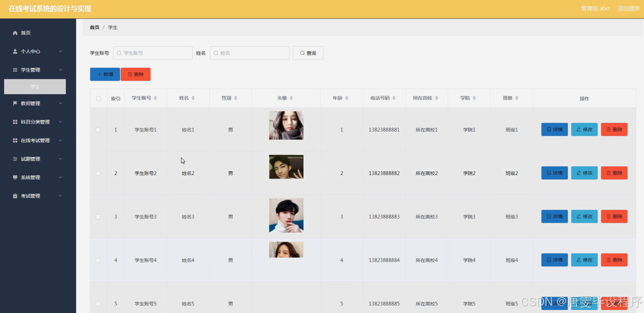The image size is (644, 313).
Task: Open the 考试管理 menu label
Action: point(30,196)
